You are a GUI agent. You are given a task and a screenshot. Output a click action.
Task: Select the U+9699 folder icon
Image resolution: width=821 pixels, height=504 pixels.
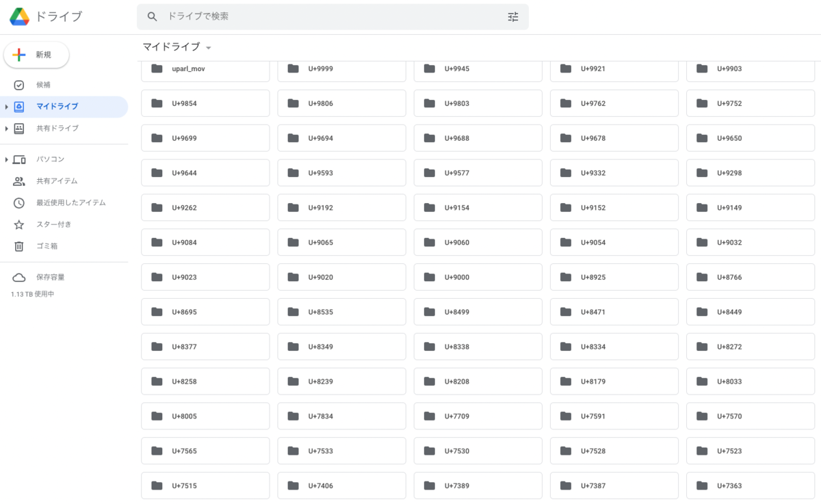(x=157, y=138)
